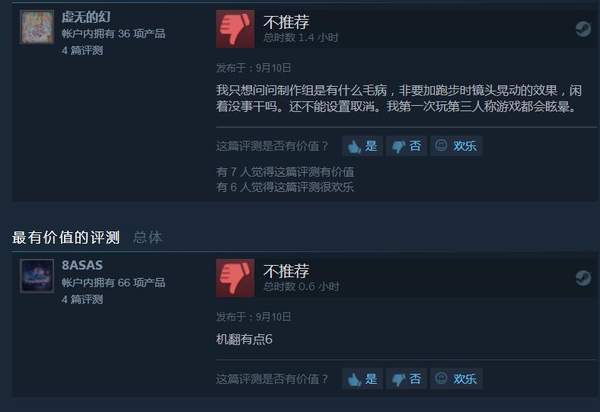Click the thumbs-down icon on 虚无的幻's review
The width and height of the screenshot is (600, 412).
[x=235, y=29]
